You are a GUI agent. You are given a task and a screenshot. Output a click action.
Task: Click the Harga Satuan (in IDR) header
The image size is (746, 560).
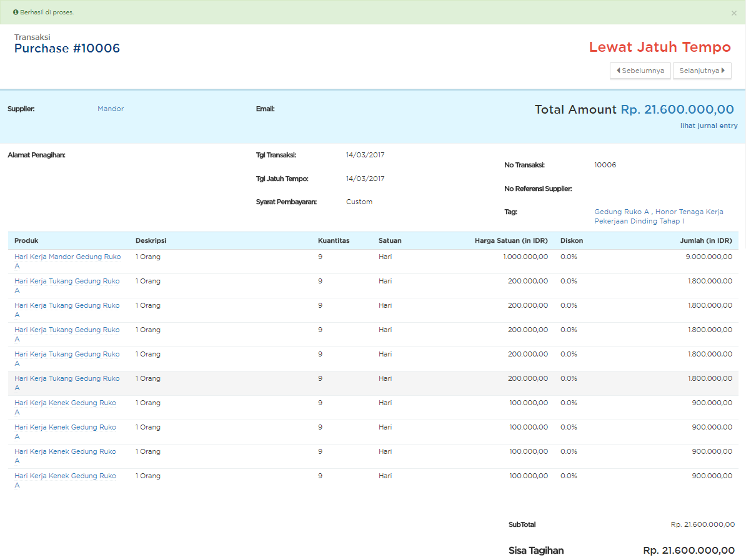(x=511, y=240)
